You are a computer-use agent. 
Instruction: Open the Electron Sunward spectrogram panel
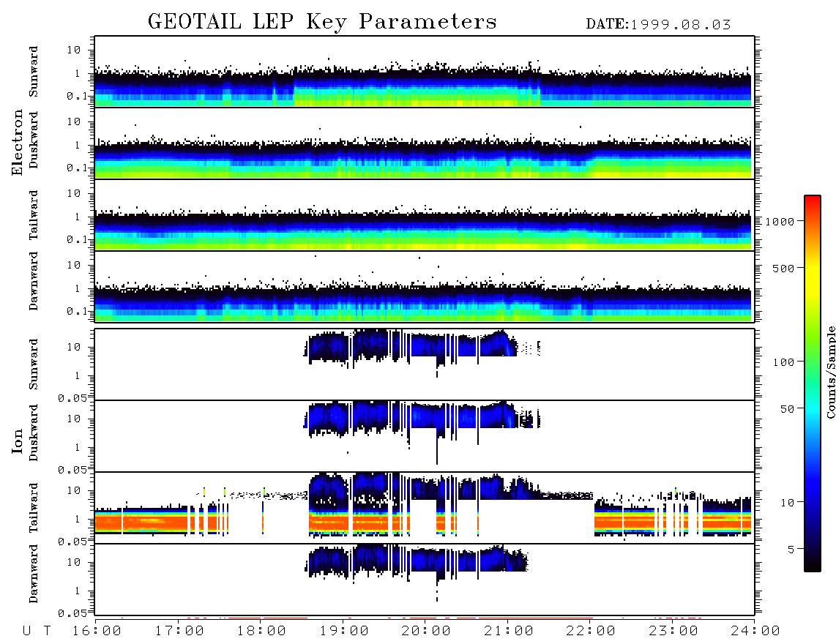[425, 72]
